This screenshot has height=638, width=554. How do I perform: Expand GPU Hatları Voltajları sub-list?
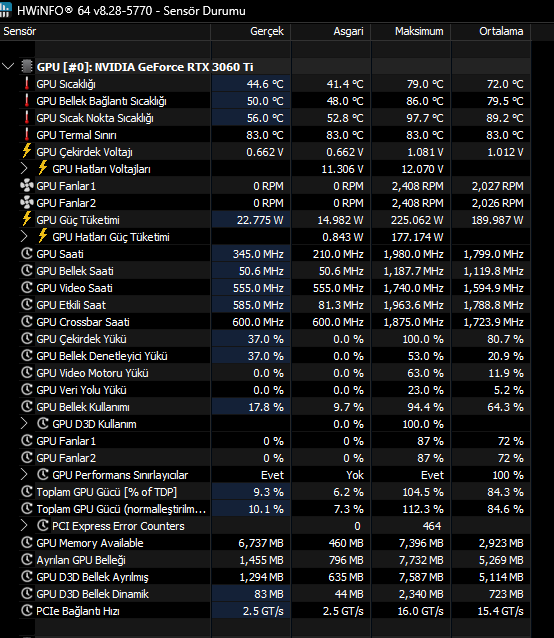click(x=24, y=168)
